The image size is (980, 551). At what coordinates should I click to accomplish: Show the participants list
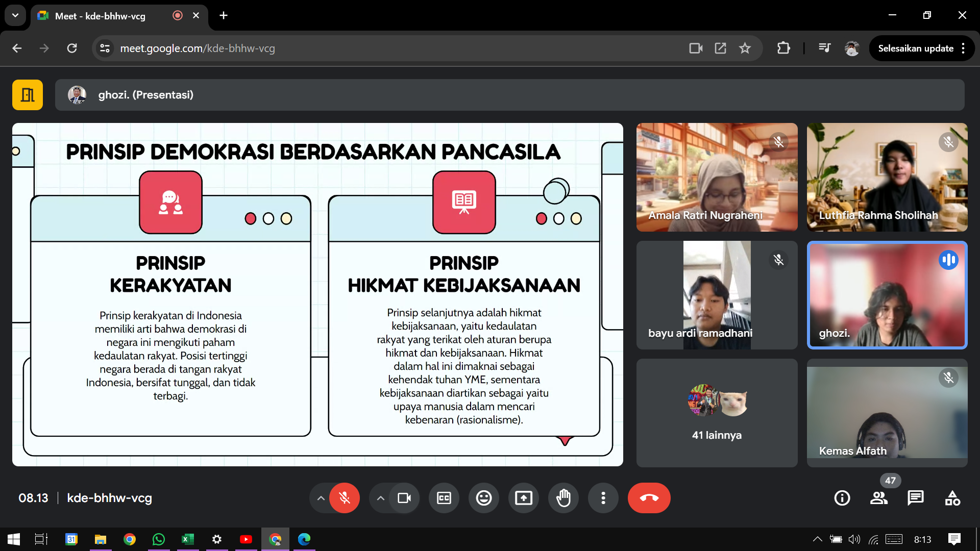(878, 498)
